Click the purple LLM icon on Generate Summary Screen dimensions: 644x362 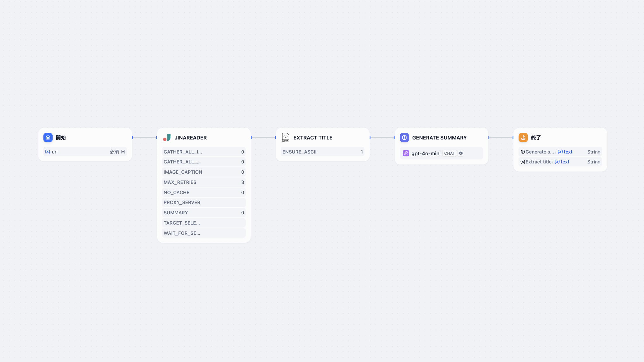pyautogui.click(x=404, y=137)
